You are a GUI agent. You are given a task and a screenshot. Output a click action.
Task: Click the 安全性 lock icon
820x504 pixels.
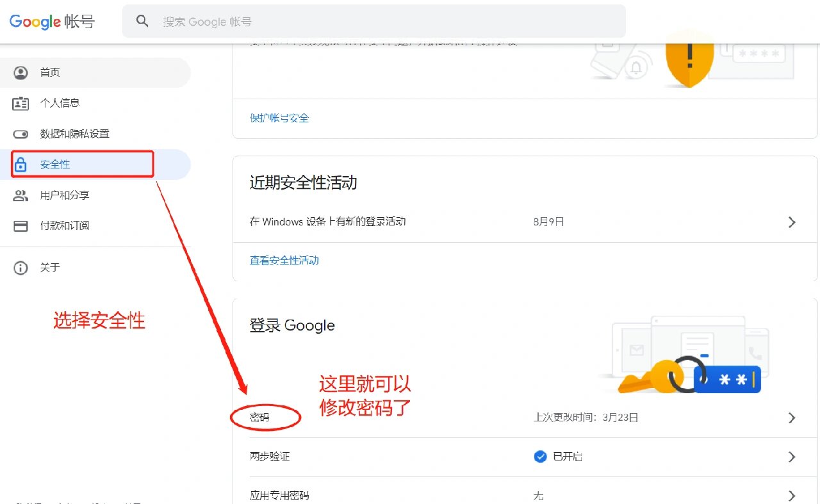(x=21, y=165)
